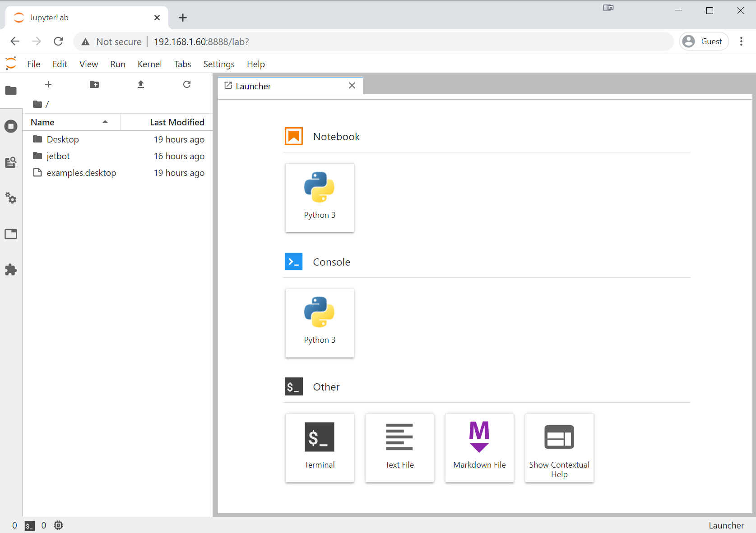Open the Extension Manager puzzle icon
This screenshot has width=756, height=533.
pos(11,270)
